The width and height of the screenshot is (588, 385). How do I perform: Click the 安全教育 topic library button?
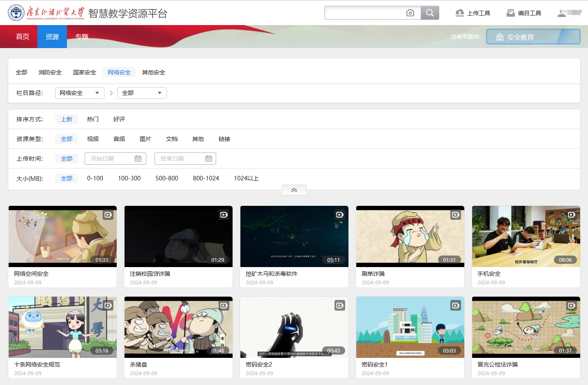(533, 37)
